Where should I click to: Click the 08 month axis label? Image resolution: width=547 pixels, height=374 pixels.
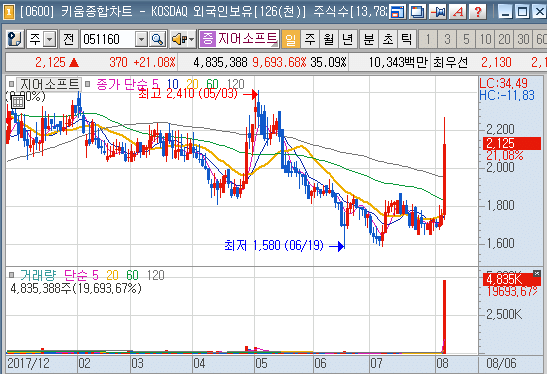pos(442,364)
